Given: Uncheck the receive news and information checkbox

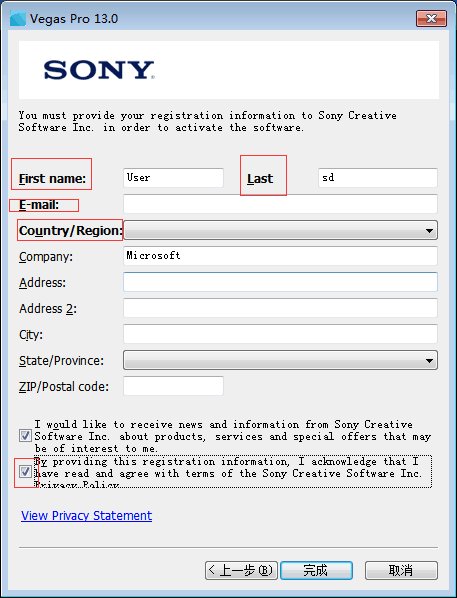Looking at the screenshot, I should point(25,435).
